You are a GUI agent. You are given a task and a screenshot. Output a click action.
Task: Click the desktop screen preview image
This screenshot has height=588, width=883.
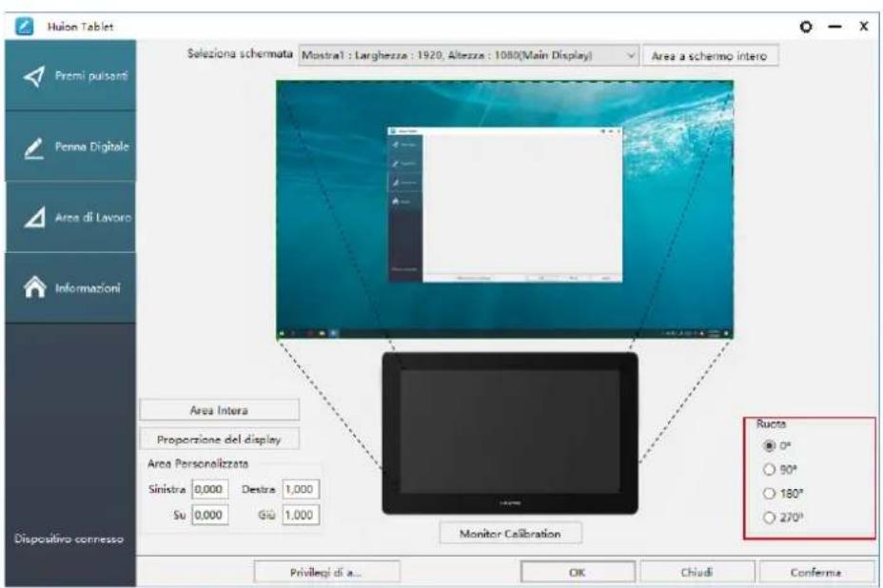pos(504,209)
